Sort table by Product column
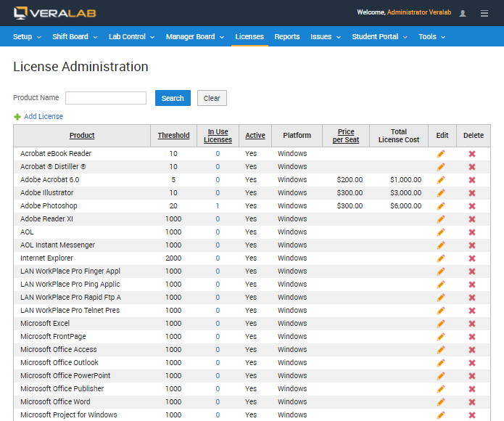Image resolution: width=504 pixels, height=421 pixels. (x=82, y=136)
